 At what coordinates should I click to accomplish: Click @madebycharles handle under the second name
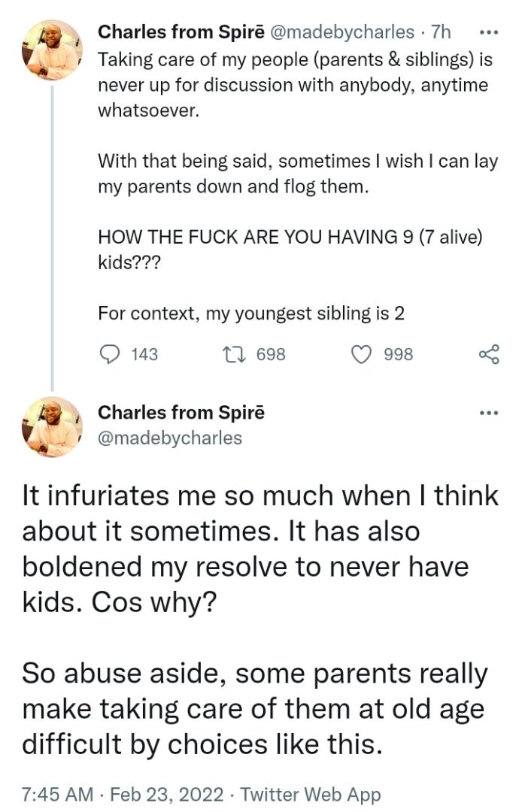[170, 438]
